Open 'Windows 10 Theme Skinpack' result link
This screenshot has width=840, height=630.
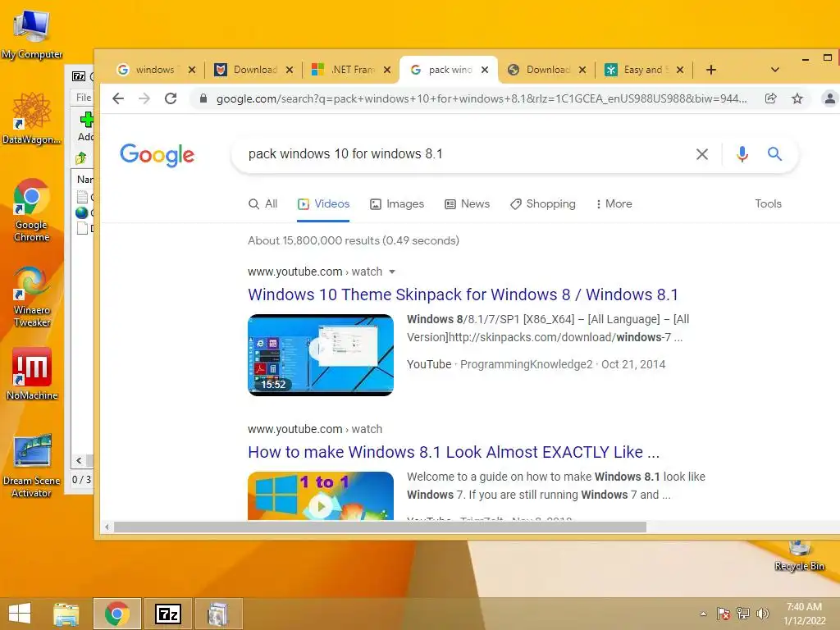463,294
